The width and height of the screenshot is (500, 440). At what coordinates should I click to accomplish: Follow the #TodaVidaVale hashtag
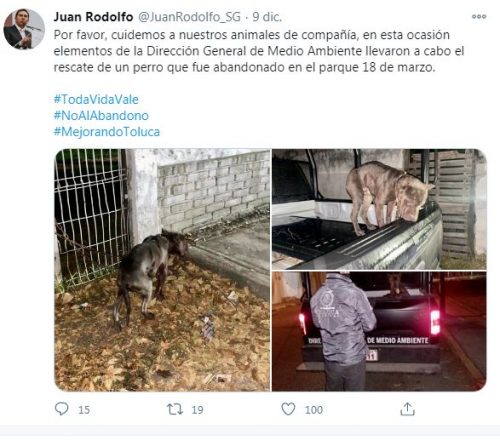tap(96, 99)
